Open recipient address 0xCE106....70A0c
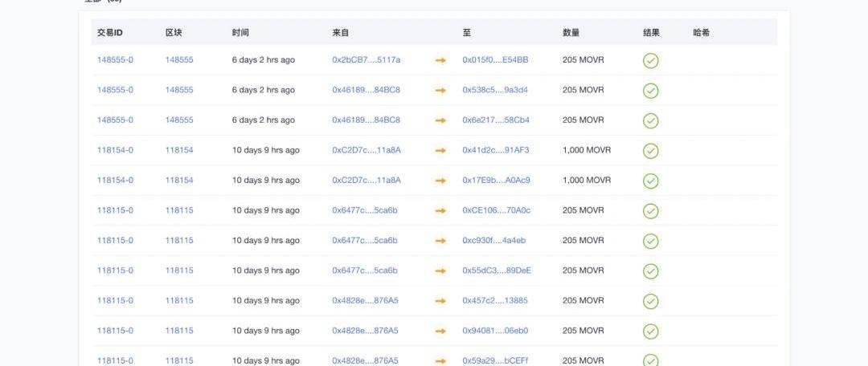 [496, 210]
